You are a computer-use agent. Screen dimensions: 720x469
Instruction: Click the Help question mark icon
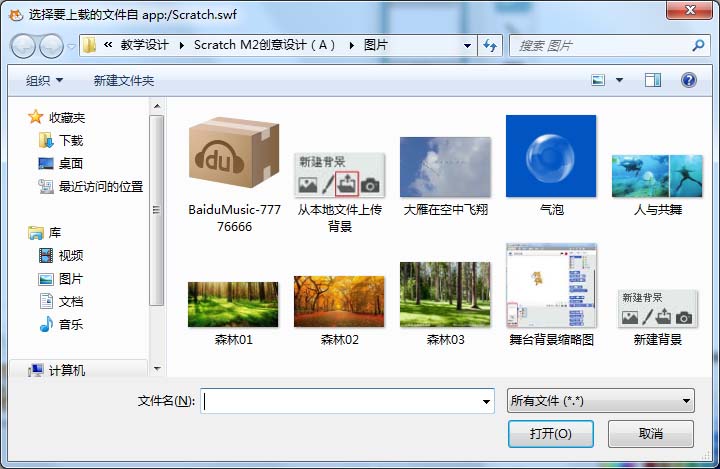tap(688, 80)
